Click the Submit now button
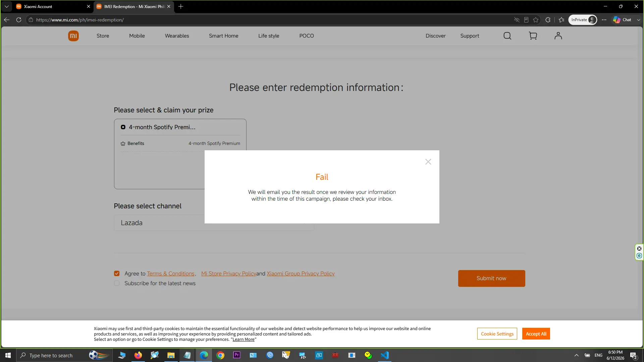644x362 pixels. coord(491,278)
